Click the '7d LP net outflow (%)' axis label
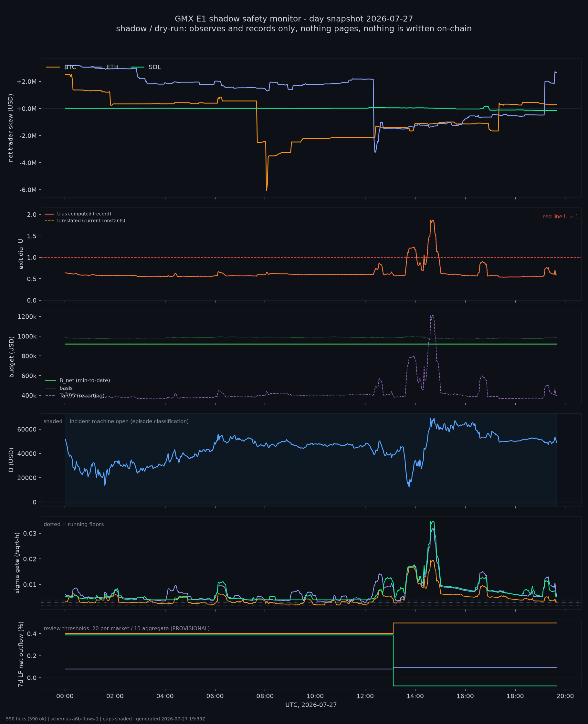This screenshot has width=588, height=724. 21,655
